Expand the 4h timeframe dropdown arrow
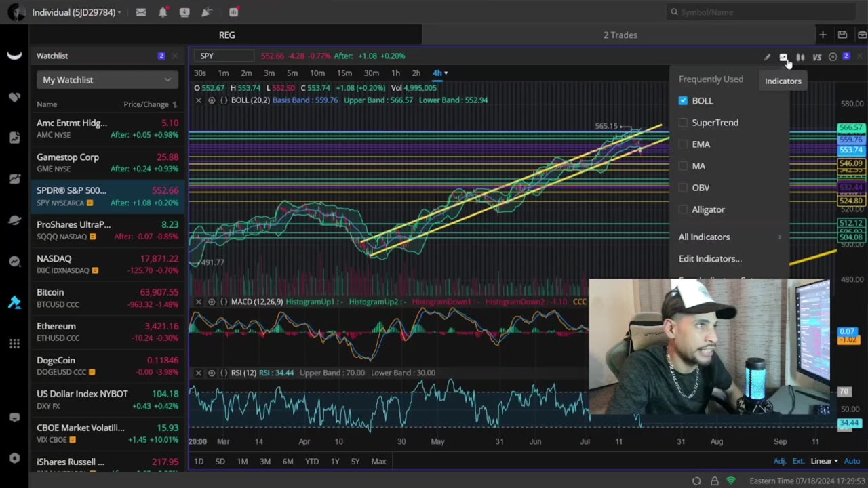The width and height of the screenshot is (868, 488). [x=446, y=73]
